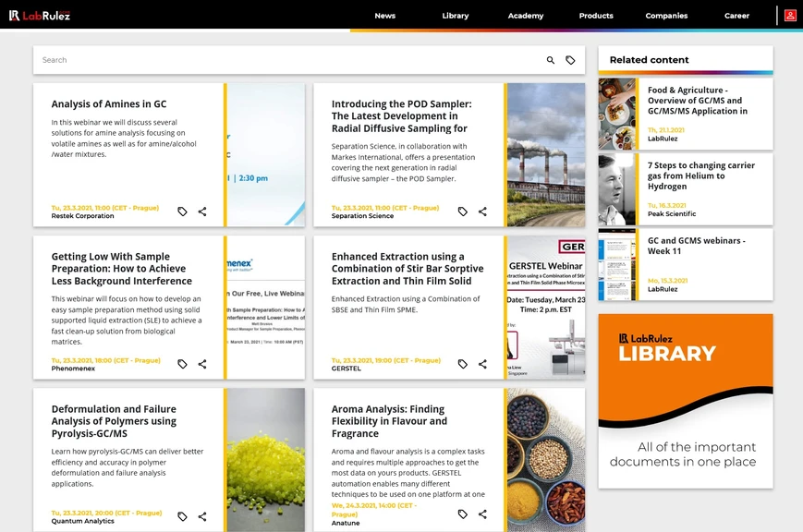
Task: Go to the Academy section
Action: point(526,16)
